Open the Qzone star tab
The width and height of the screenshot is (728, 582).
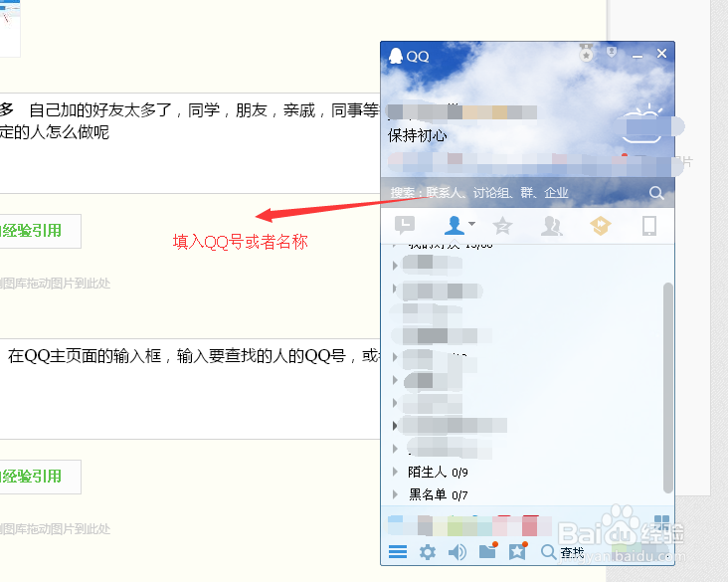pyautogui.click(x=502, y=226)
